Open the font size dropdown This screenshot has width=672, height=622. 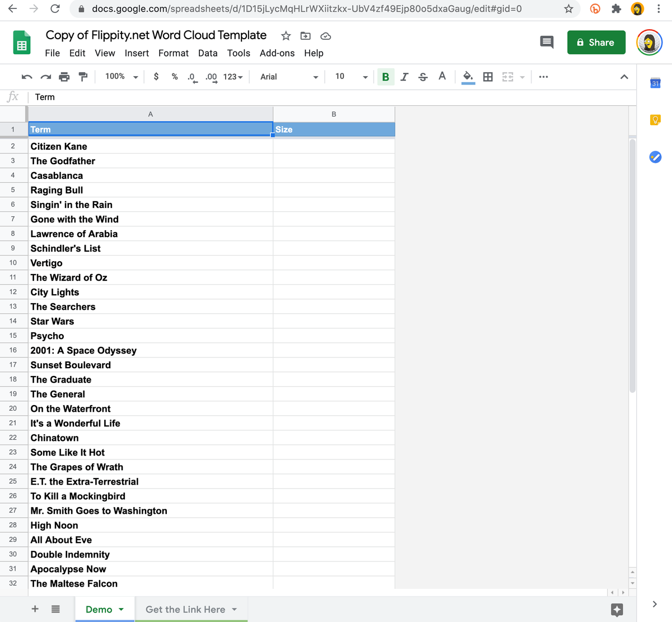tap(352, 77)
